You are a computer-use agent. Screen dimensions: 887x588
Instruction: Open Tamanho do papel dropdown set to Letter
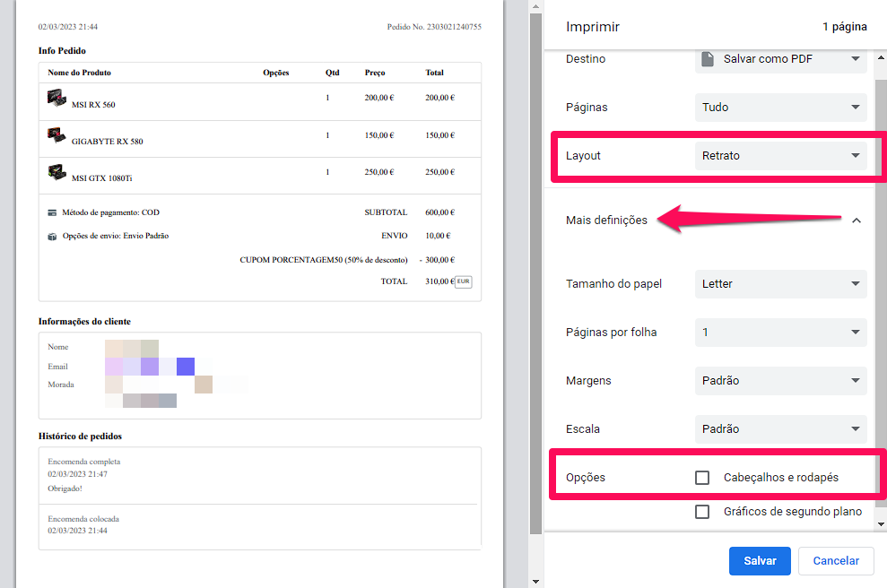click(x=780, y=284)
